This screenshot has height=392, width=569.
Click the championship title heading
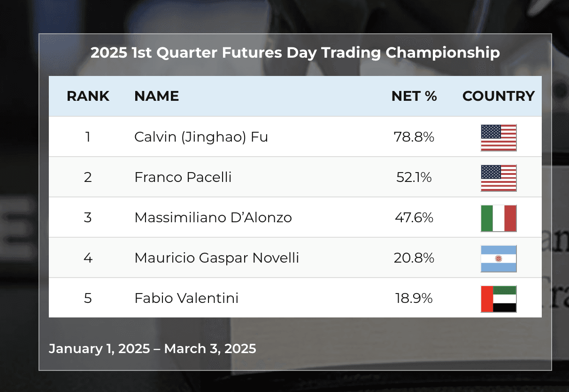[295, 53]
